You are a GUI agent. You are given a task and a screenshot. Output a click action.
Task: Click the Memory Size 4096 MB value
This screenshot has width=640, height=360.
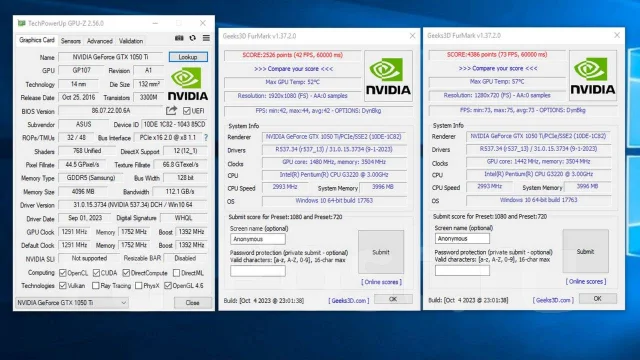(83, 191)
